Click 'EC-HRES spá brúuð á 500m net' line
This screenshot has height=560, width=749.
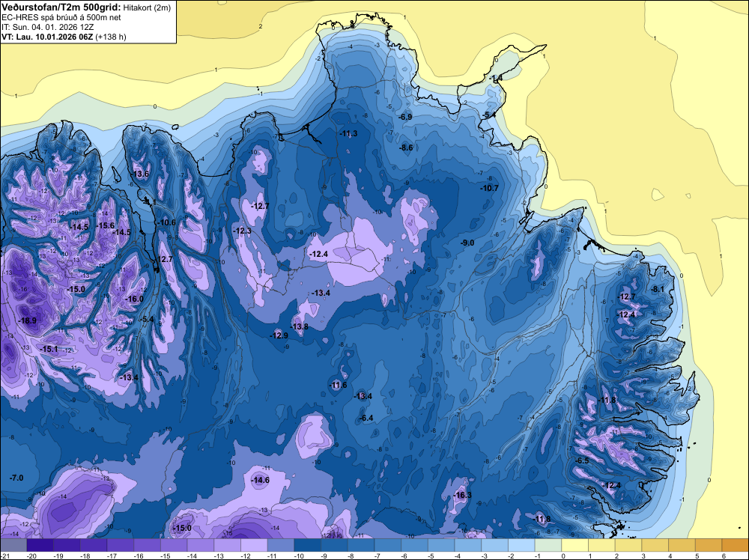pos(61,17)
